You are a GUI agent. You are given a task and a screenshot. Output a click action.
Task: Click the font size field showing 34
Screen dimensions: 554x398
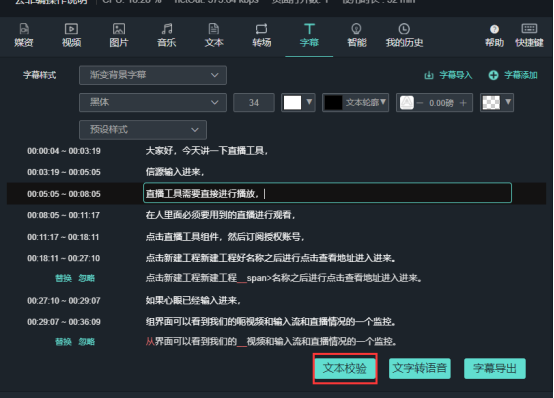pos(254,103)
